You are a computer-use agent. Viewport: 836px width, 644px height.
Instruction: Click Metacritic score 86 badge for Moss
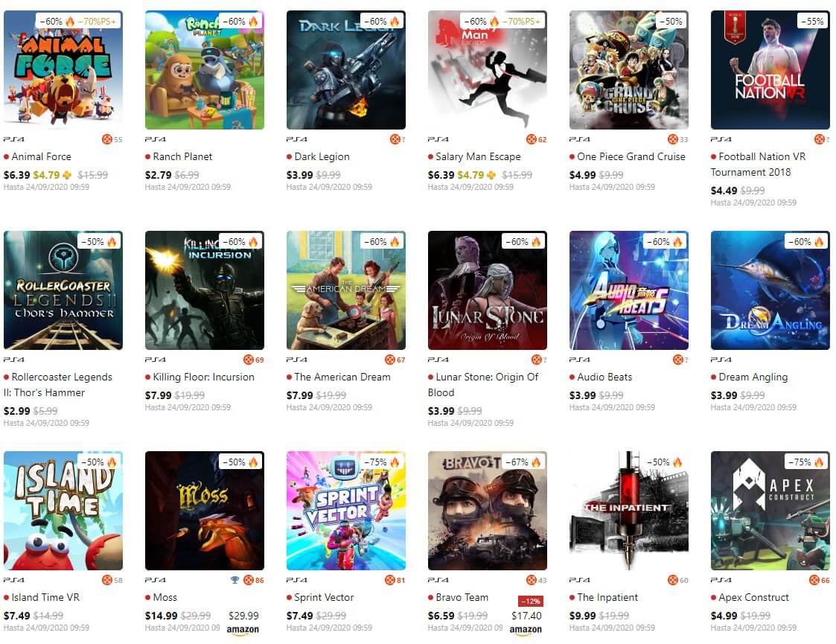(x=253, y=580)
